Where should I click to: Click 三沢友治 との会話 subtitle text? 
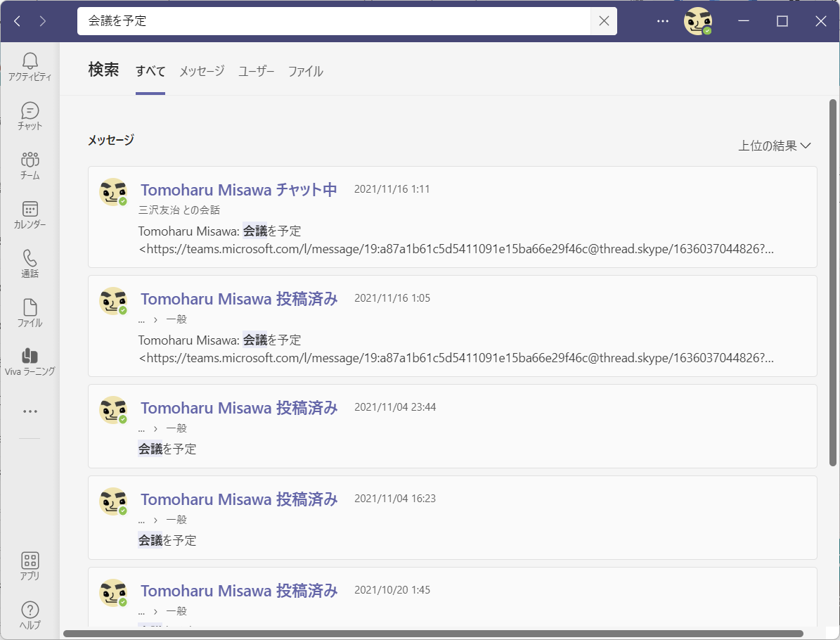[x=179, y=210]
